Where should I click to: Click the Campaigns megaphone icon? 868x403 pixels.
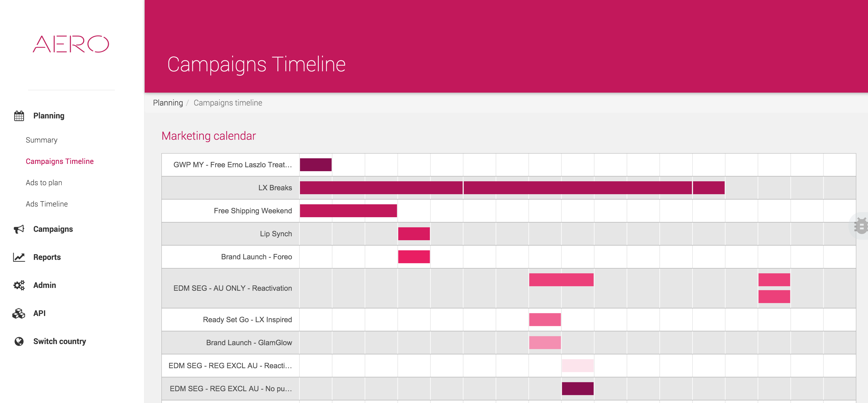pos(19,229)
